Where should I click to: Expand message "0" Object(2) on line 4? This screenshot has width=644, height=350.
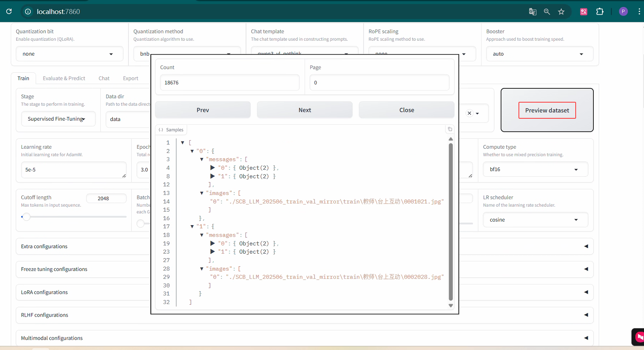(x=212, y=168)
